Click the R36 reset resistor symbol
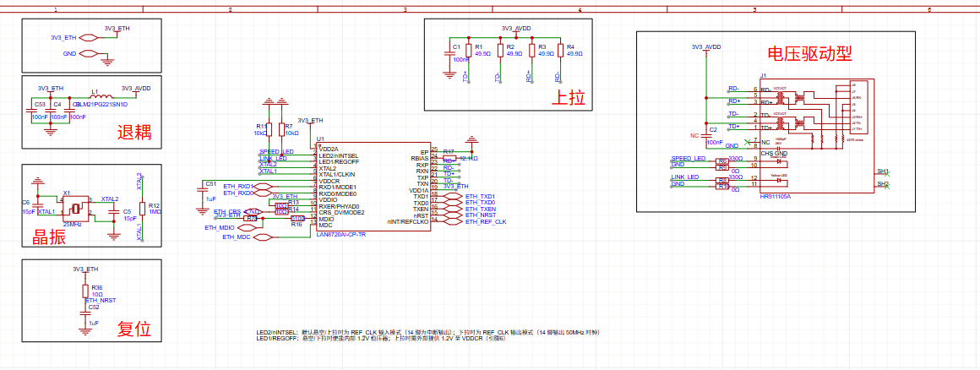Image resolution: width=980 pixels, height=370 pixels. [85, 291]
